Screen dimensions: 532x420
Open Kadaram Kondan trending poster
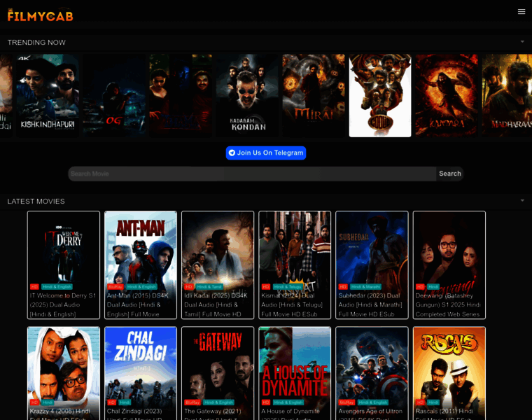click(247, 96)
